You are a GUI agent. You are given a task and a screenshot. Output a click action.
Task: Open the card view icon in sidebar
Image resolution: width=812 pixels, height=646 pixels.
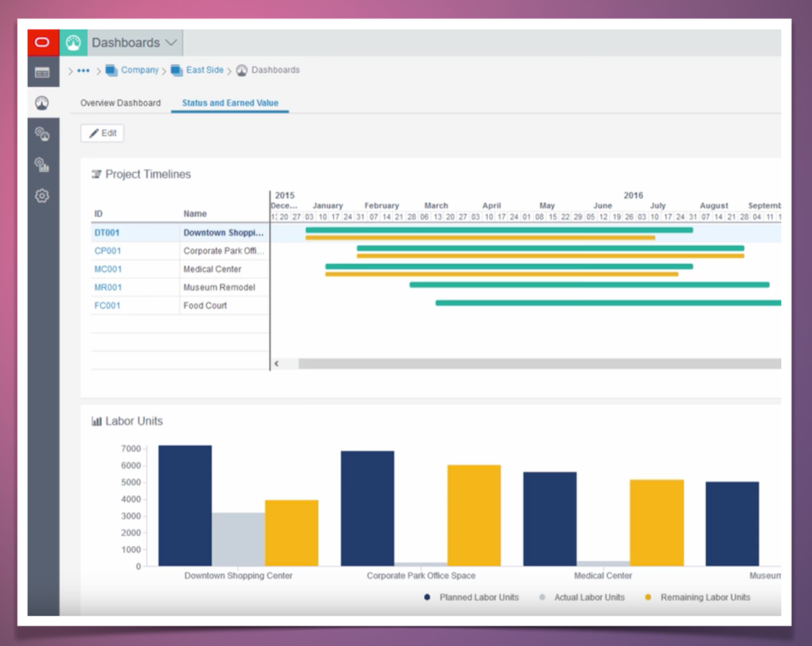click(x=43, y=72)
